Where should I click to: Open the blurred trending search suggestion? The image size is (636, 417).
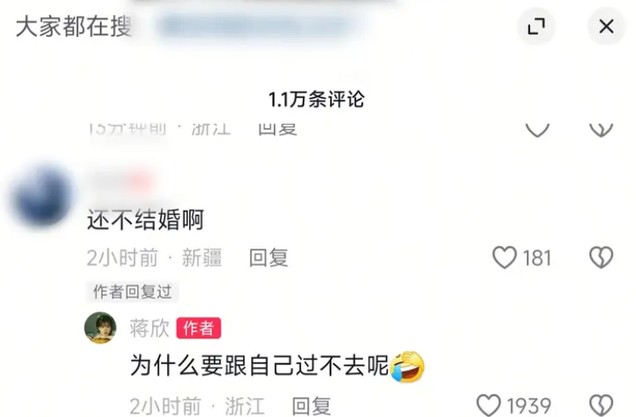coord(256,27)
